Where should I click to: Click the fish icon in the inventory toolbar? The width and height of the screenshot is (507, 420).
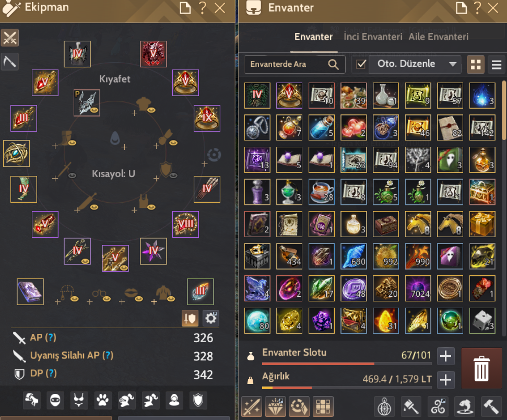pyautogui.click(x=464, y=406)
